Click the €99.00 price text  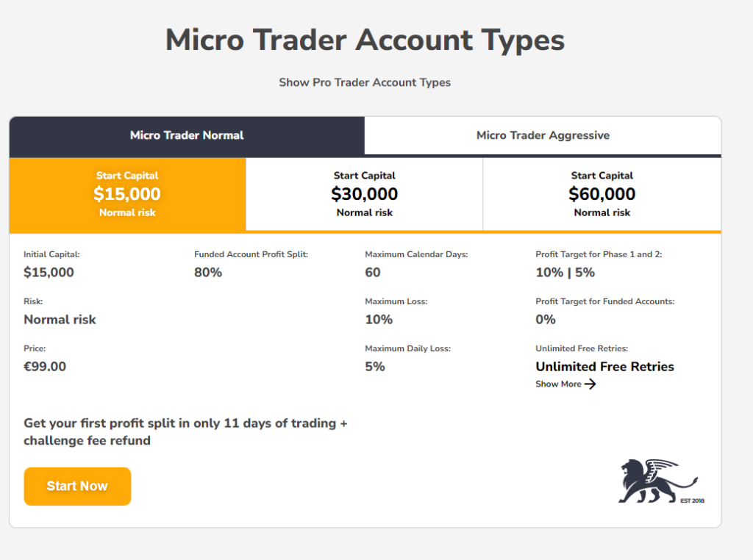(45, 366)
